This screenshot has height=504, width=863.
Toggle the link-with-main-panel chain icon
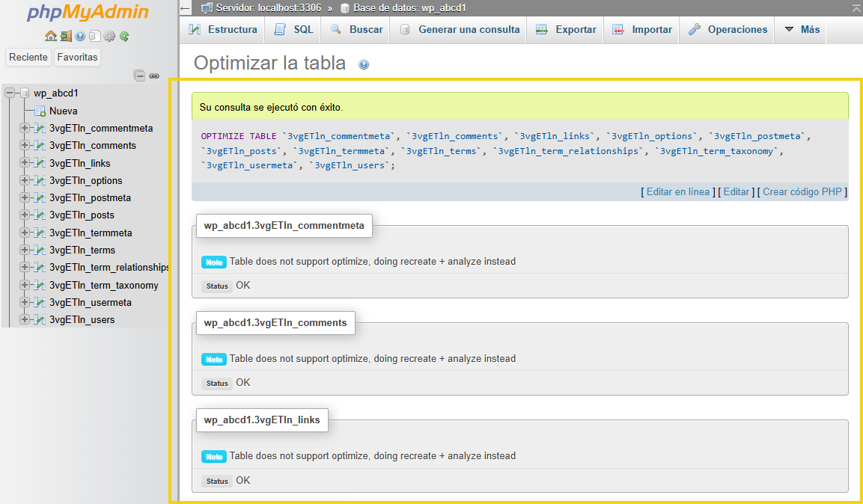pos(154,76)
